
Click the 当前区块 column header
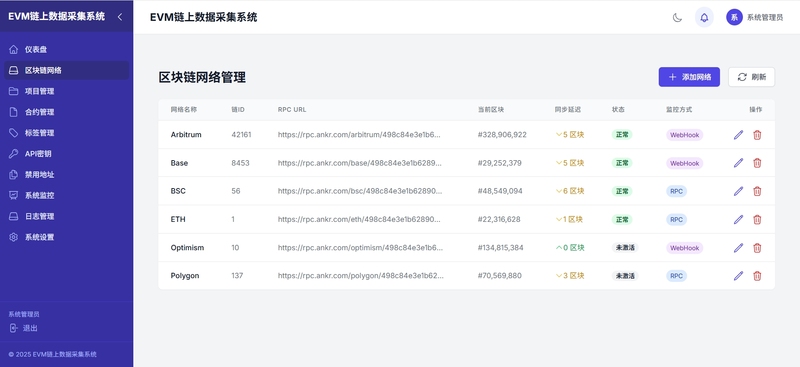(x=491, y=110)
